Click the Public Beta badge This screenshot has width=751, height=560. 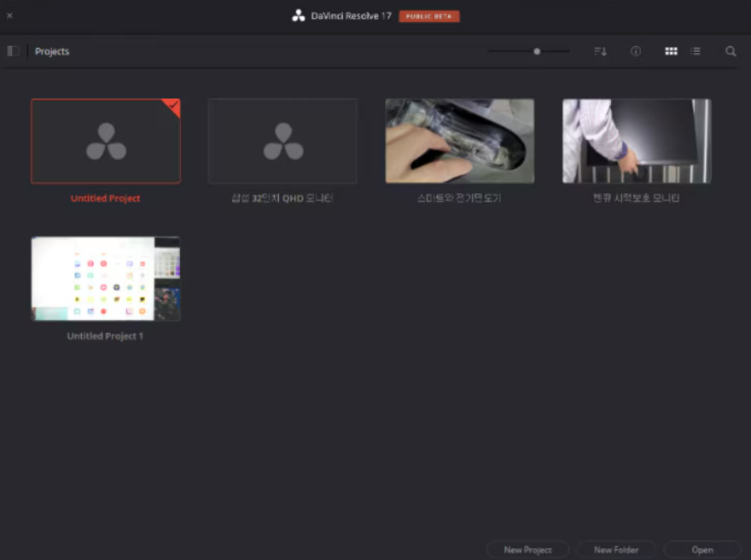pos(429,16)
